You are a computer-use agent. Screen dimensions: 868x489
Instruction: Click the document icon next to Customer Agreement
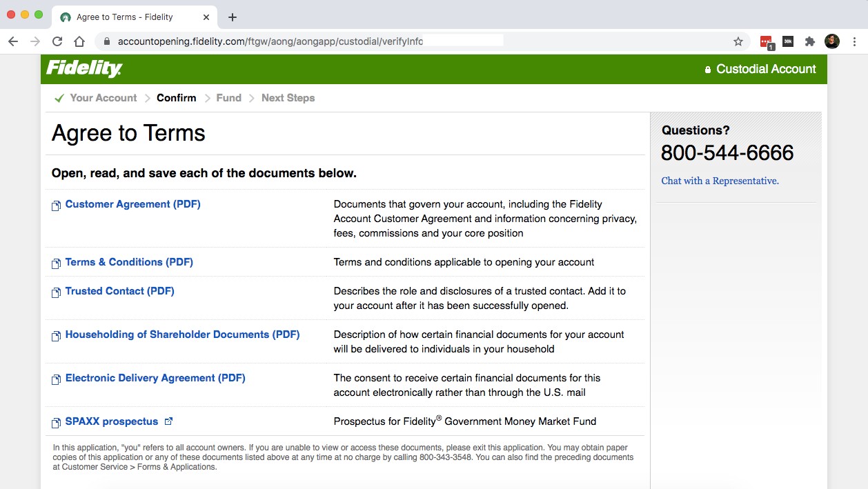(57, 206)
